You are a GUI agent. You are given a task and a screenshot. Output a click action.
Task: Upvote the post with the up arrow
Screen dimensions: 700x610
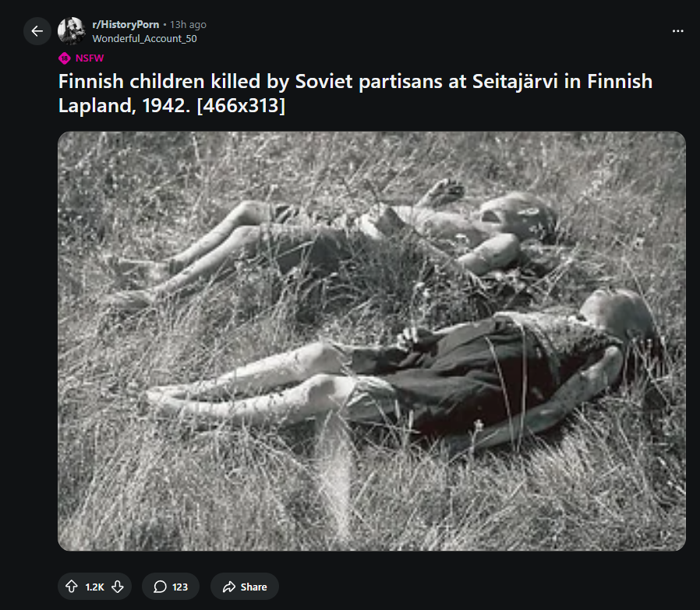72,587
